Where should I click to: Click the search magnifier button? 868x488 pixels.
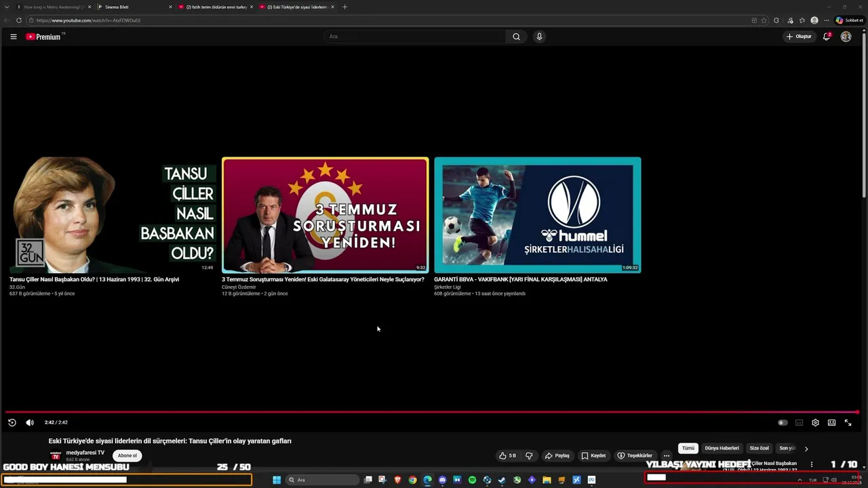tap(516, 37)
